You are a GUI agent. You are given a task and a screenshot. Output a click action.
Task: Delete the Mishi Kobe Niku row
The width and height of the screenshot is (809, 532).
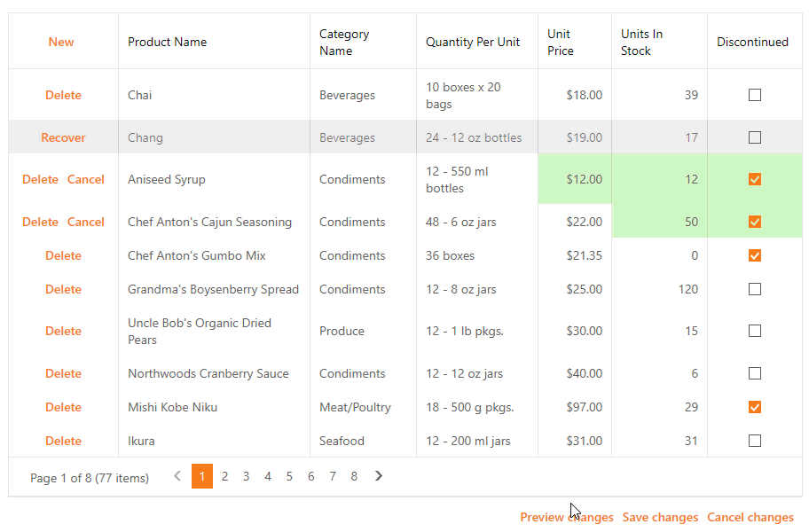64,407
